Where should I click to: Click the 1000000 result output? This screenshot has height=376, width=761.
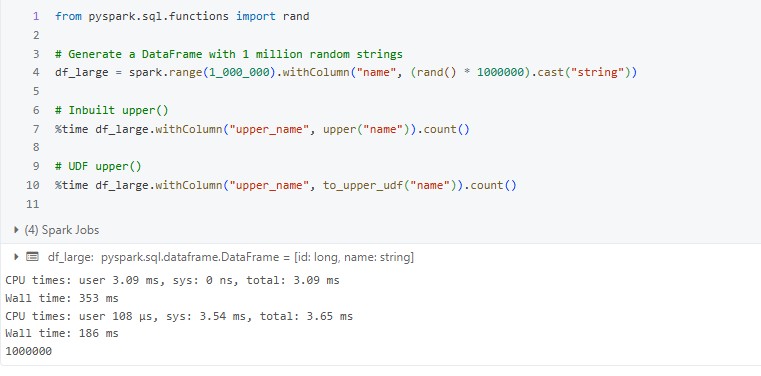point(28,351)
